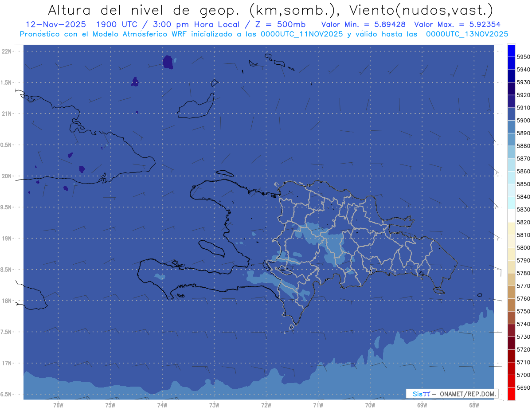Viewport: 532px width, 411px height.
Task: Click the 5820 colorbar value
Action: (x=524, y=222)
